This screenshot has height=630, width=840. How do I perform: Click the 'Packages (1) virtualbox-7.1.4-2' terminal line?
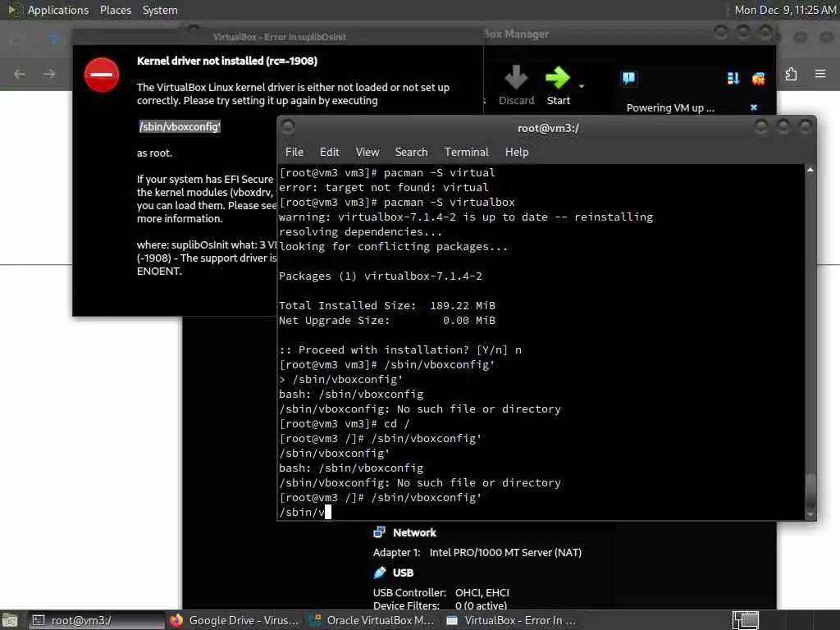click(x=381, y=276)
